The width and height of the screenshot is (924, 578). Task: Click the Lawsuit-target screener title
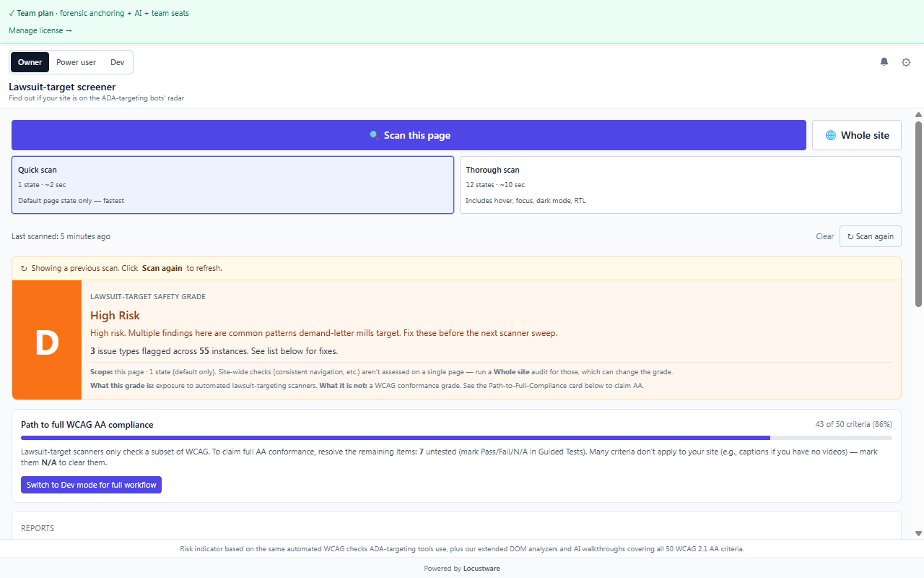coord(62,87)
